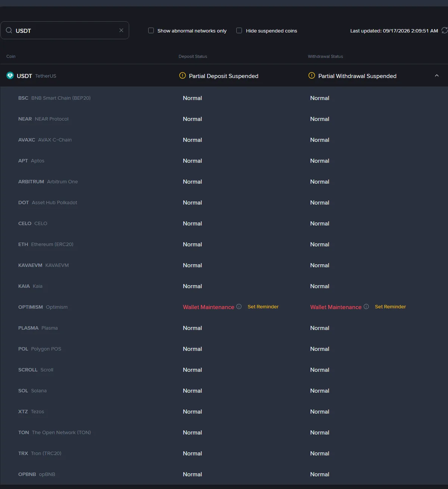This screenshot has width=448, height=489.
Task: Click BSC deposit status Normal
Action: point(192,98)
